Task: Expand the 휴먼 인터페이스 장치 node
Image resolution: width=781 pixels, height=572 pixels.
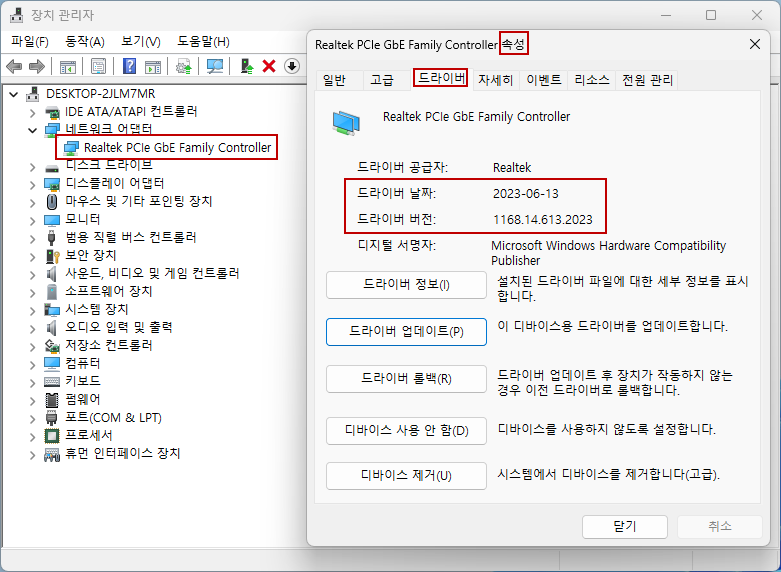Action: (x=33, y=454)
